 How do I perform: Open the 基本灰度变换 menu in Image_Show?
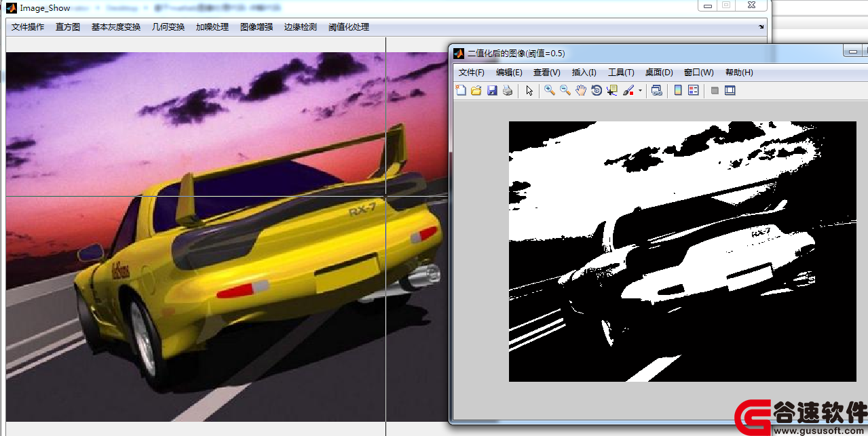click(116, 27)
